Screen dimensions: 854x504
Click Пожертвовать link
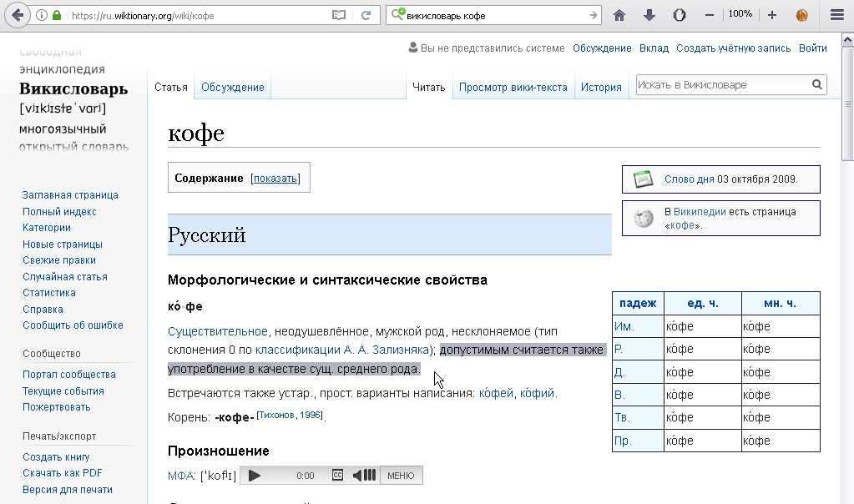56,406
